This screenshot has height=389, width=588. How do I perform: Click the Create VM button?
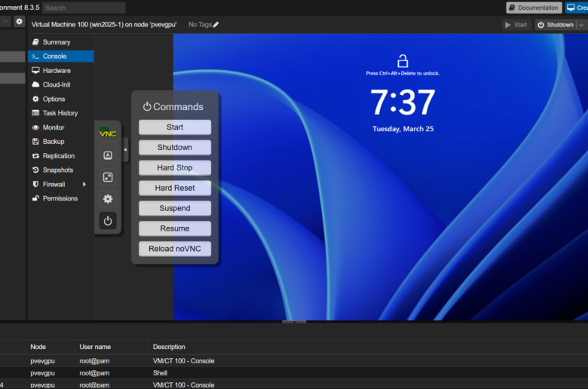[x=577, y=8]
